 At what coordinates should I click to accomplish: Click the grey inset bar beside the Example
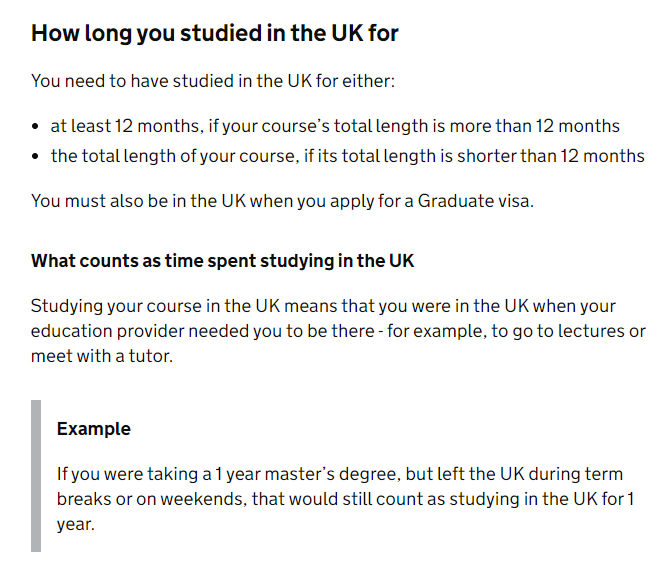(x=36, y=476)
